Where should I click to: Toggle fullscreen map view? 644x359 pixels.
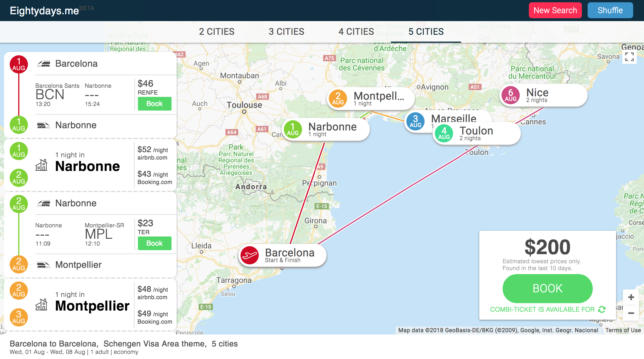click(x=629, y=57)
